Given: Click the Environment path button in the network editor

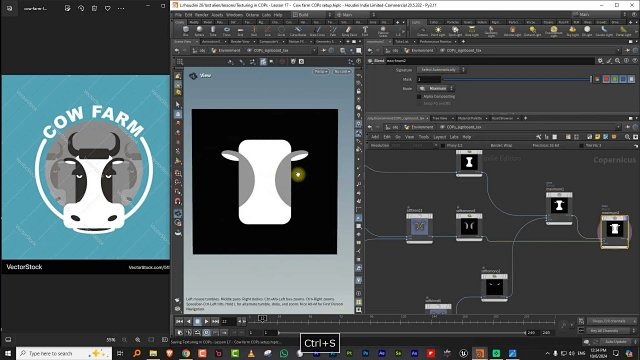Looking at the screenshot, I should pyautogui.click(x=419, y=127).
